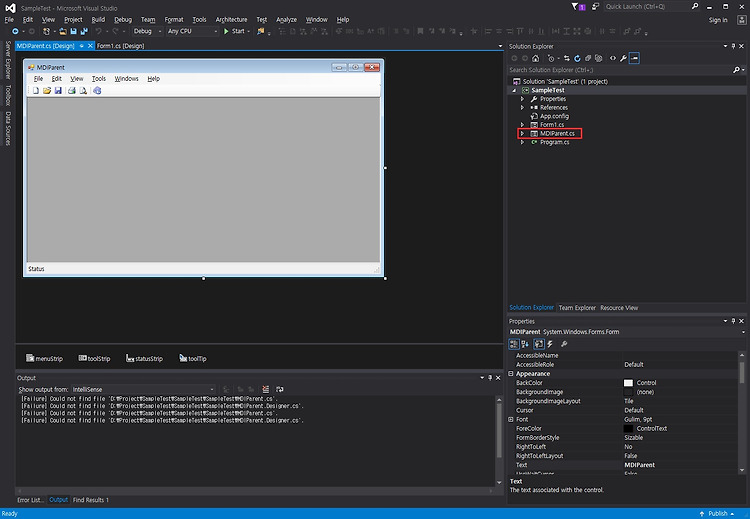Click Collapse All icon in Solution Explorer

click(x=588, y=58)
